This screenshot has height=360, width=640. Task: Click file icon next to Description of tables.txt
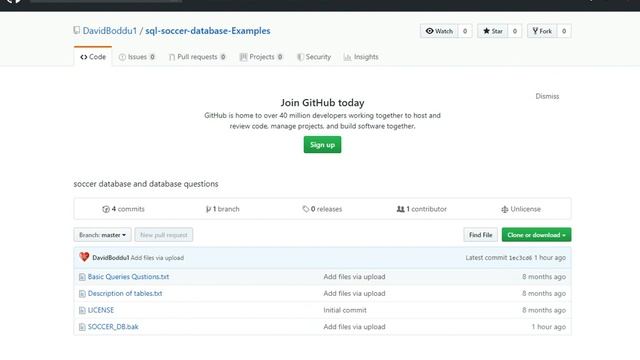(x=82, y=294)
